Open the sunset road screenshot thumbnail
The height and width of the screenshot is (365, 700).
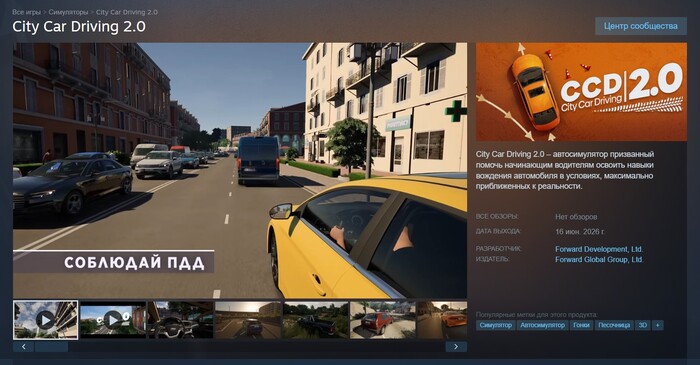[x=248, y=320]
